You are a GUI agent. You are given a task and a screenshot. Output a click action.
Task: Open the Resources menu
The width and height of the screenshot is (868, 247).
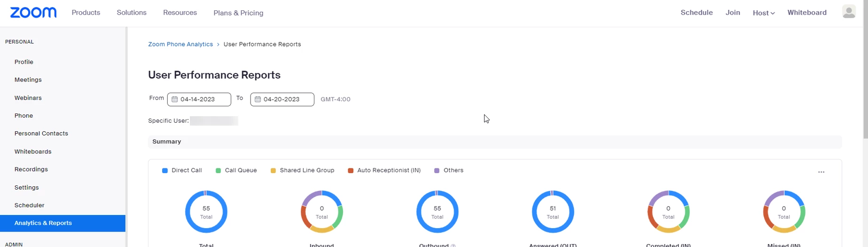point(180,13)
